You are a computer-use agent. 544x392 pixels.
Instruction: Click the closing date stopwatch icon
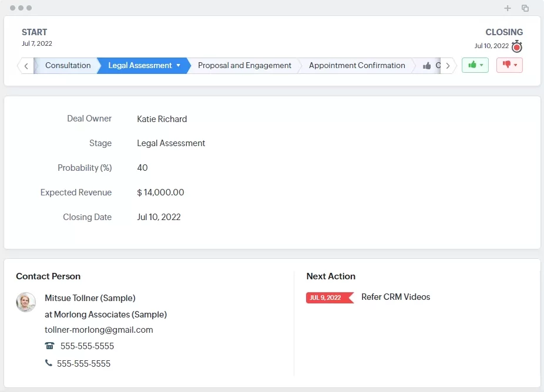point(516,46)
